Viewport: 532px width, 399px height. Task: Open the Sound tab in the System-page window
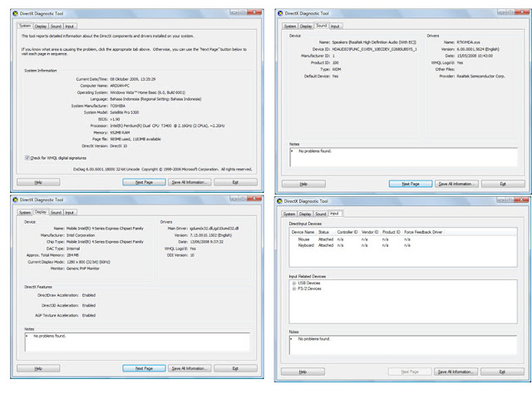coord(56,26)
